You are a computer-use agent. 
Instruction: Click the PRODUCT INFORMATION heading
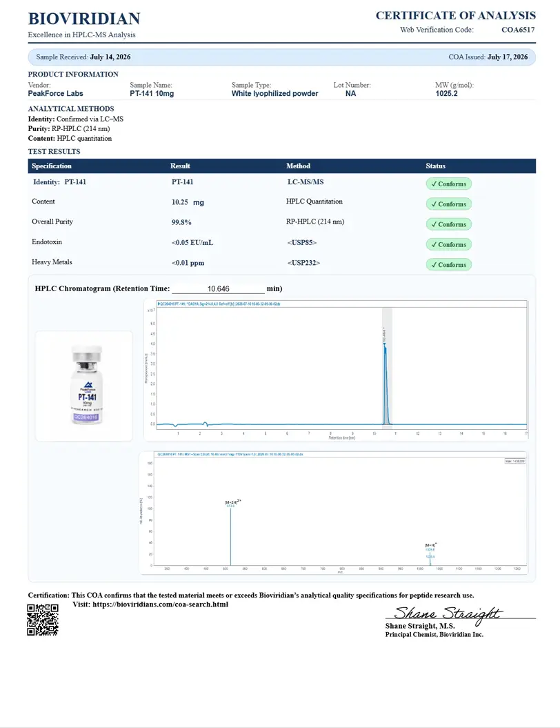click(73, 75)
